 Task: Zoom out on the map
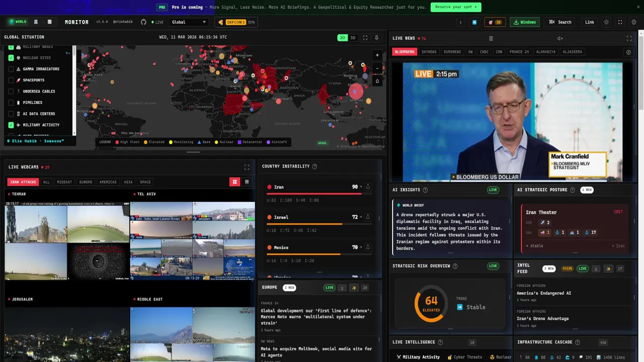click(377, 68)
